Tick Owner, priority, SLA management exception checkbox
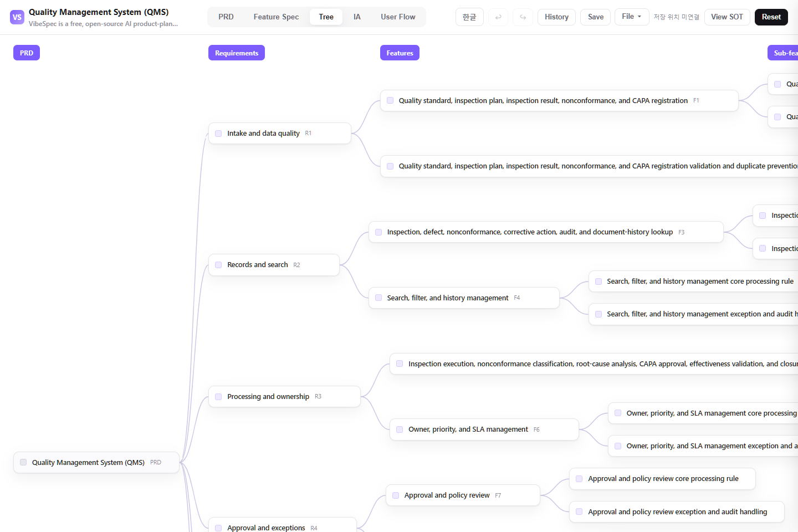Screen dimensions: 798x532 click(618, 446)
